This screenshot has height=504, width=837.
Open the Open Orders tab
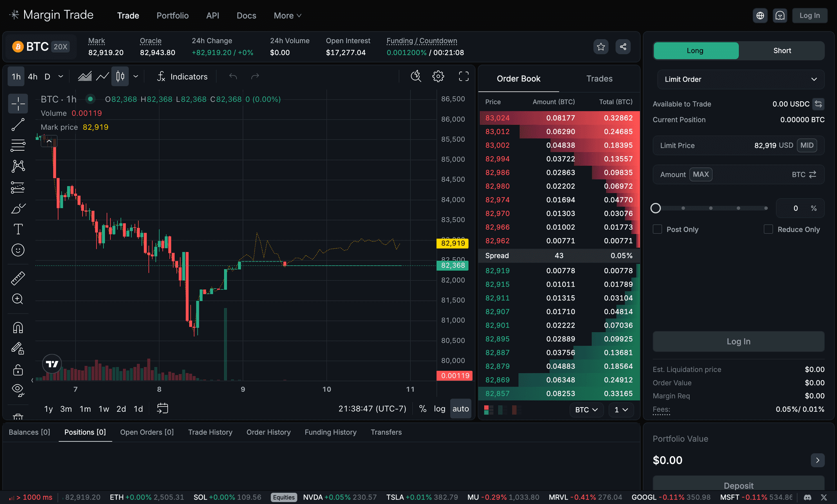click(x=147, y=432)
